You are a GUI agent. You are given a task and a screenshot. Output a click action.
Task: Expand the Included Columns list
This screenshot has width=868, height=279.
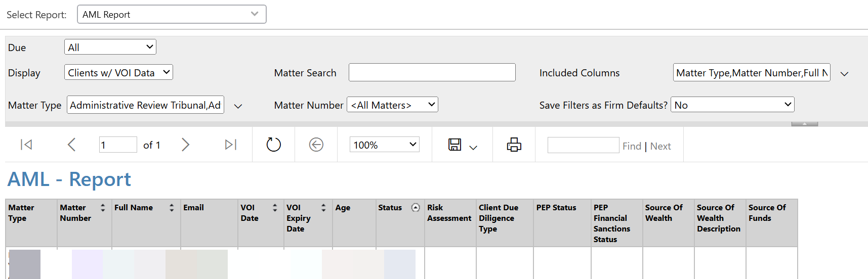point(844,74)
